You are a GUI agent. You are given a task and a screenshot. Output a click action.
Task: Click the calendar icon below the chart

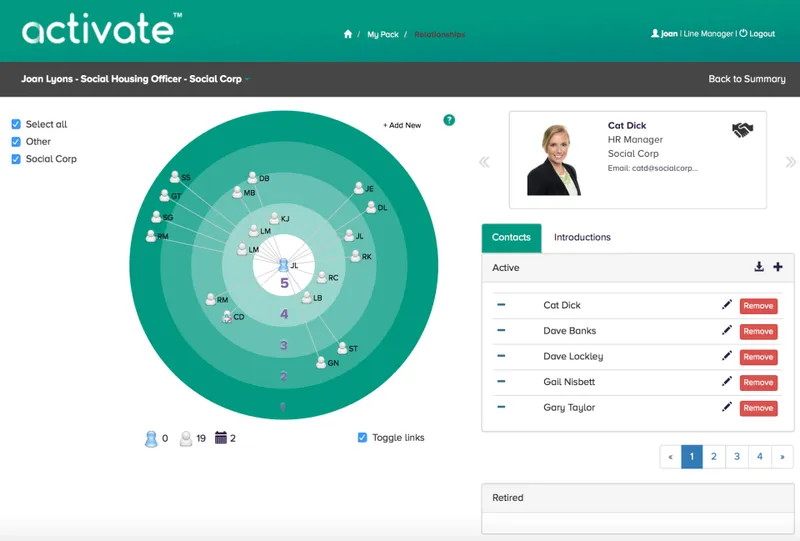click(x=220, y=437)
